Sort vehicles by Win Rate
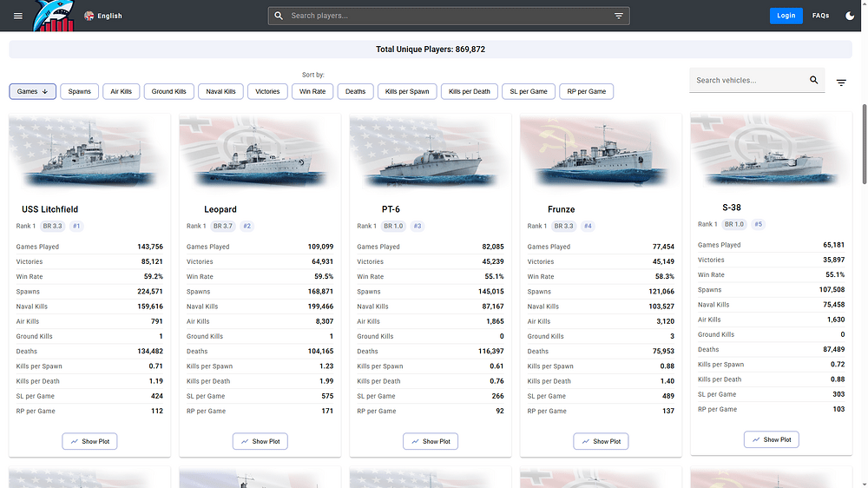The image size is (868, 488). coord(312,91)
